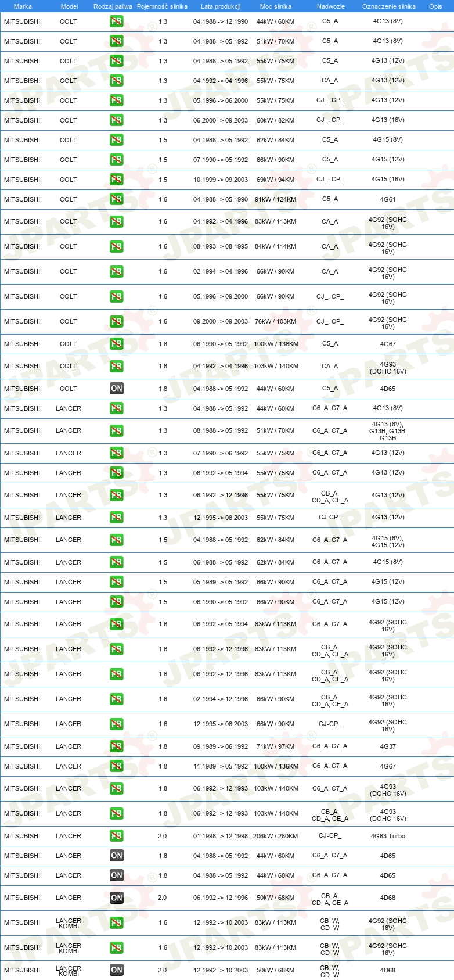Image resolution: width=454 pixels, height=980 pixels.
Task: Click the Model column header
Action: [69, 6]
